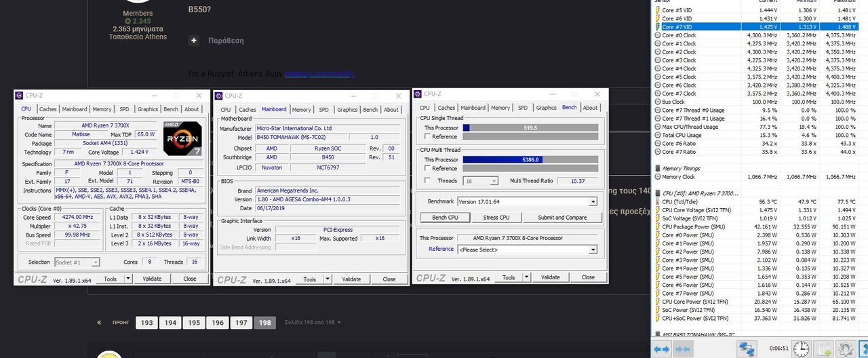
Task: Click the plus quote icon beside Παράθεση
Action: [194, 41]
